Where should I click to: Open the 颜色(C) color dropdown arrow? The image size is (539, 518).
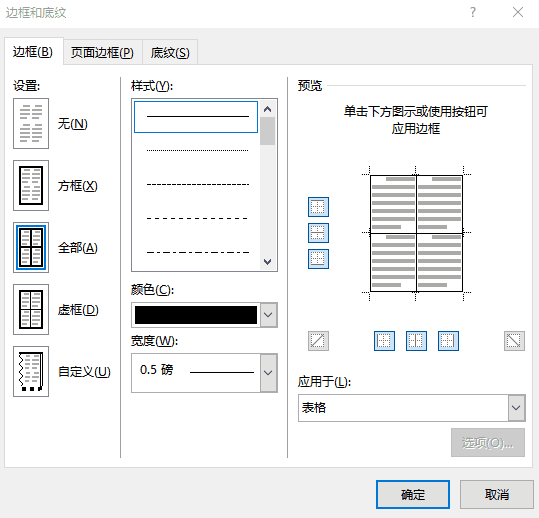click(268, 315)
